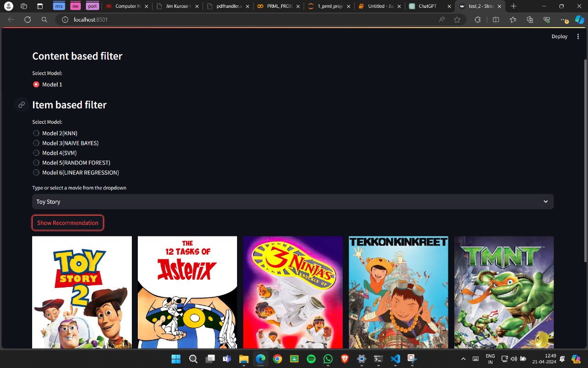Click the Tekkonkinkreet poster
The width and height of the screenshot is (588, 368).
tap(398, 293)
